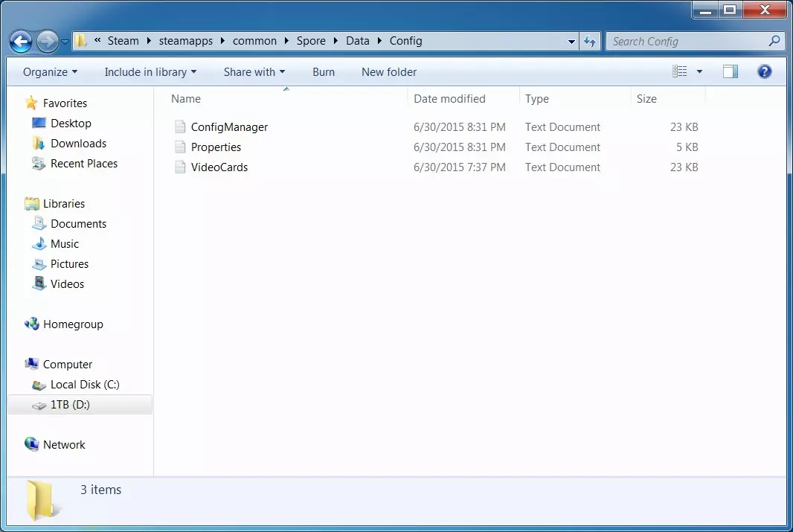The height and width of the screenshot is (532, 793).
Task: Open the More view options arrow
Action: [699, 72]
